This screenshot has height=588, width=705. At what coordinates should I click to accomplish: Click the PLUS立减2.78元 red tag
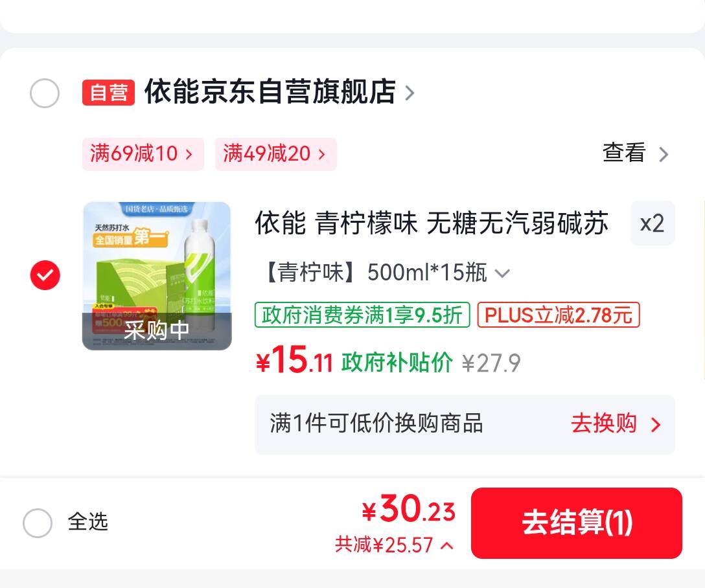click(559, 315)
